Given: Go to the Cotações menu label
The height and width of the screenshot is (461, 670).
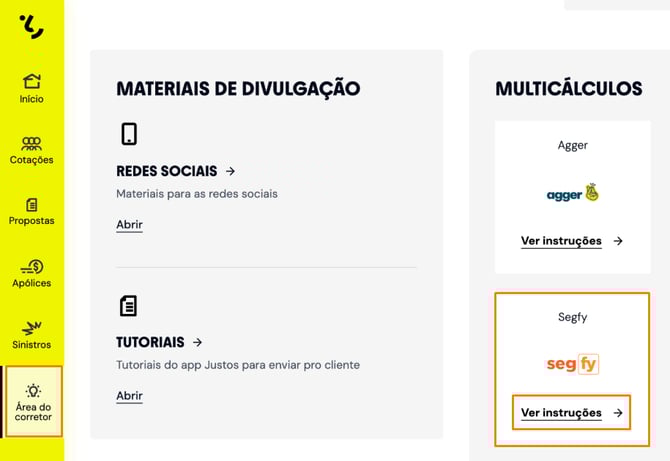Looking at the screenshot, I should 32,160.
